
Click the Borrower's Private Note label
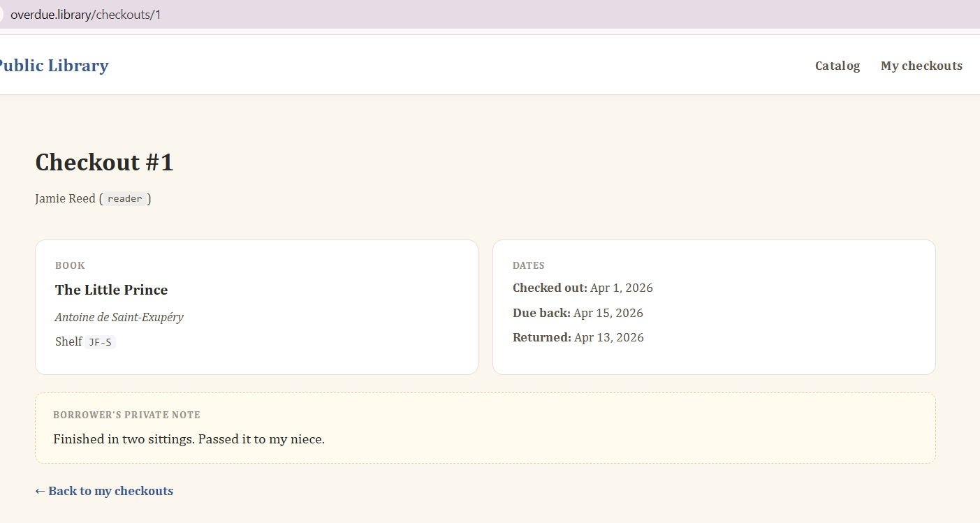pyautogui.click(x=126, y=415)
